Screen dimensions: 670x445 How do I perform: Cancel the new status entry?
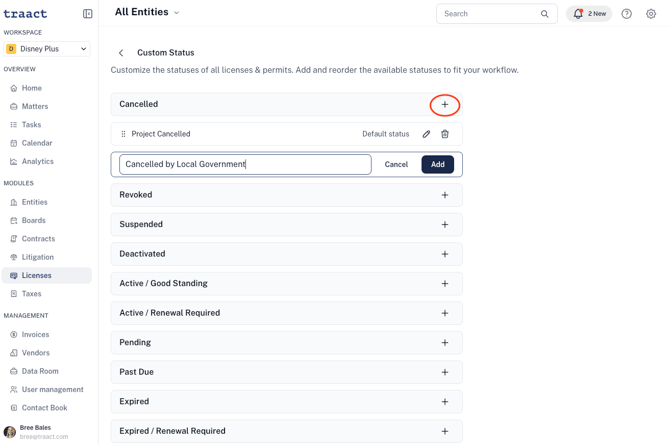tap(396, 164)
